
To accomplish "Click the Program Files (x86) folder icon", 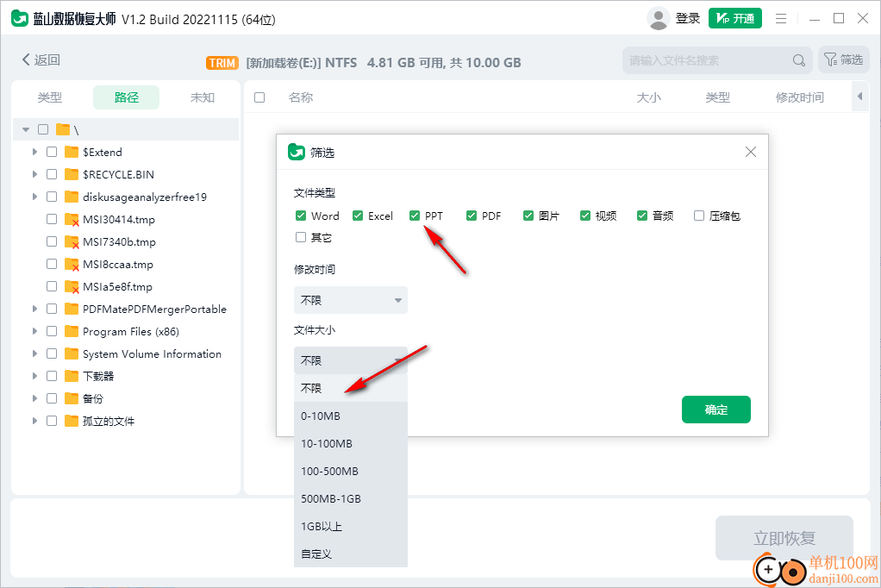I will click(x=72, y=332).
